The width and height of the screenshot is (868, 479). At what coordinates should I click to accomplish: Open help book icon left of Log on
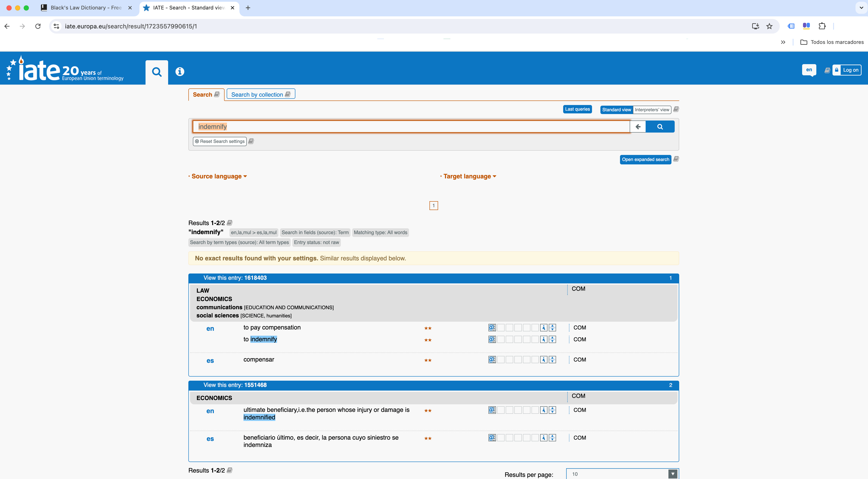[827, 70]
